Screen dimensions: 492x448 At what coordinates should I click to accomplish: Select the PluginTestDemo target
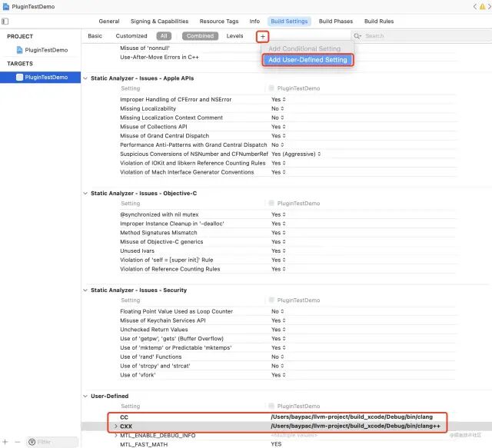[40, 77]
